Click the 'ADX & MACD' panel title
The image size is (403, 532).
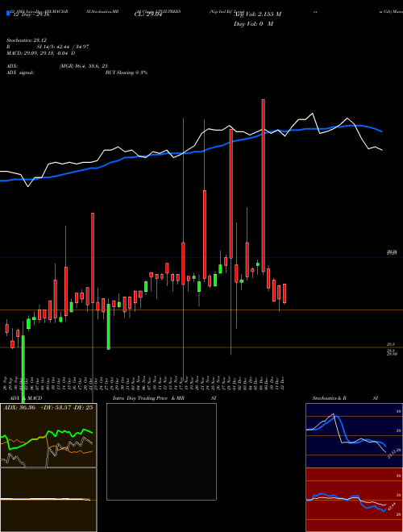[x=26, y=398]
